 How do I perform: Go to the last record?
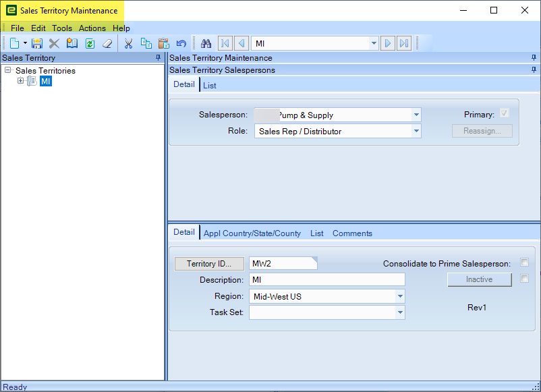[404, 43]
